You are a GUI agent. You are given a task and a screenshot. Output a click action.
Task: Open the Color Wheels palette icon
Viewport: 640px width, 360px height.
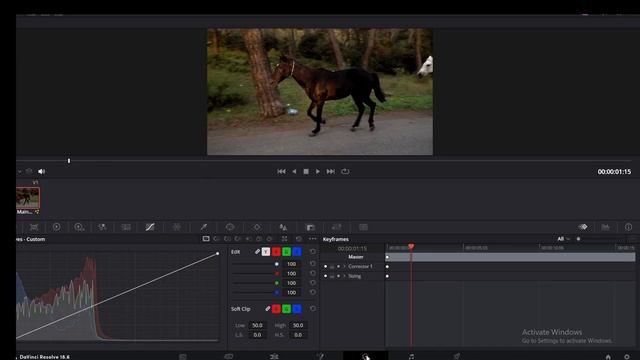click(56, 227)
